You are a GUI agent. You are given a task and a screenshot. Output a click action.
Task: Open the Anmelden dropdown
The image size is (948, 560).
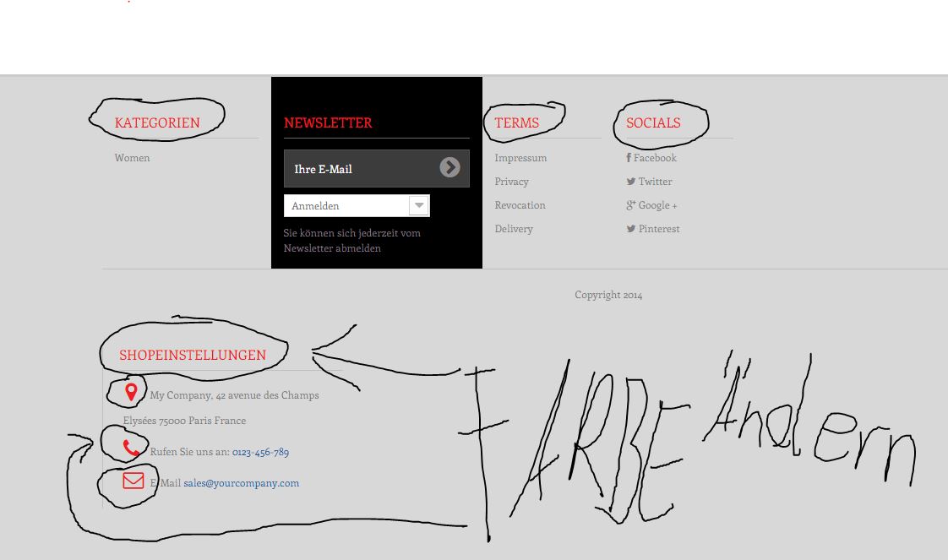tap(357, 205)
